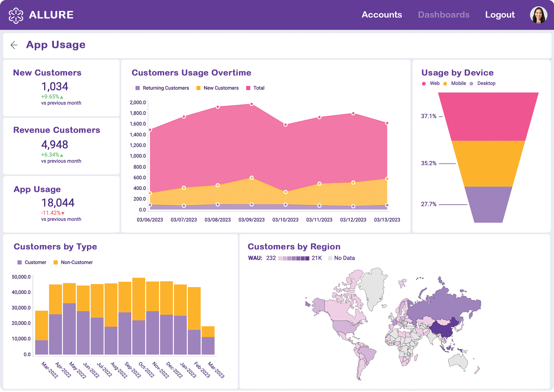Click the red down arrow under App Usage
The image size is (554, 392).
63,213
